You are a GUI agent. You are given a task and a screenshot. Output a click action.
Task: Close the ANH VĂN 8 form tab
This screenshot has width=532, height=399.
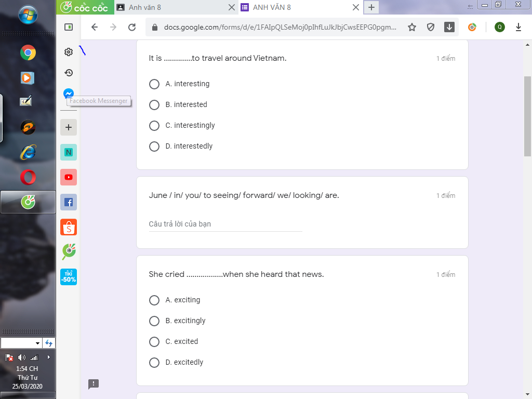(355, 7)
